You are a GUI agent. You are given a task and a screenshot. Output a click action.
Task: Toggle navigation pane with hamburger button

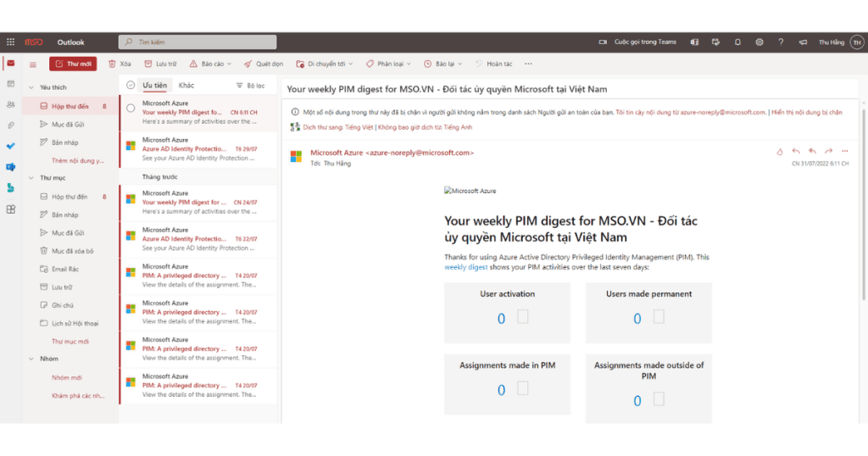[33, 64]
